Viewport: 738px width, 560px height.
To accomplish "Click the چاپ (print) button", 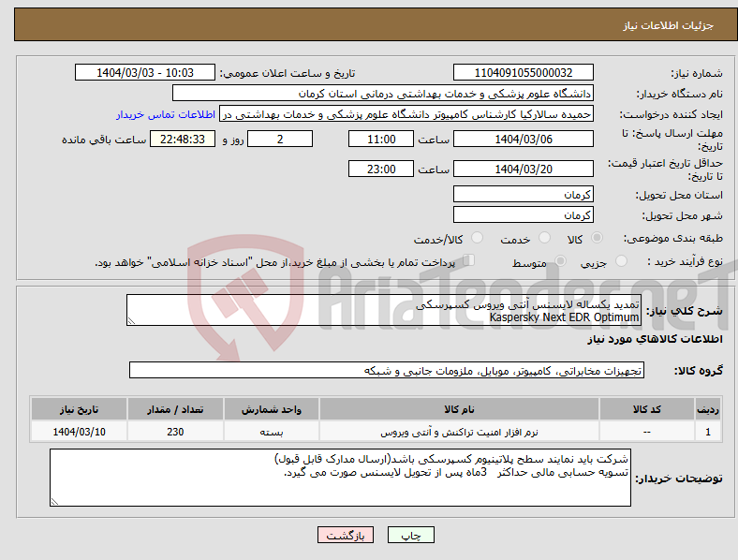I will click(411, 535).
